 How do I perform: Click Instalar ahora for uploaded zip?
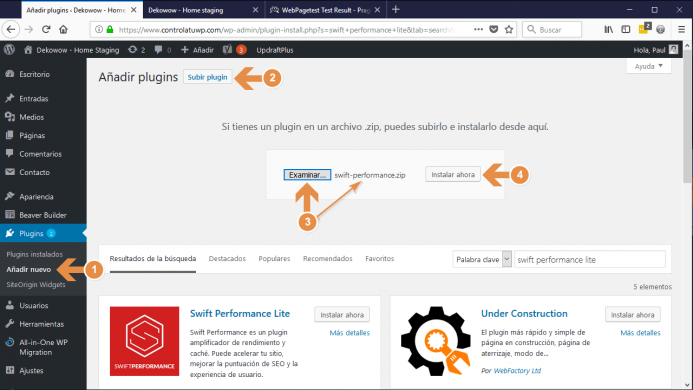[453, 174]
